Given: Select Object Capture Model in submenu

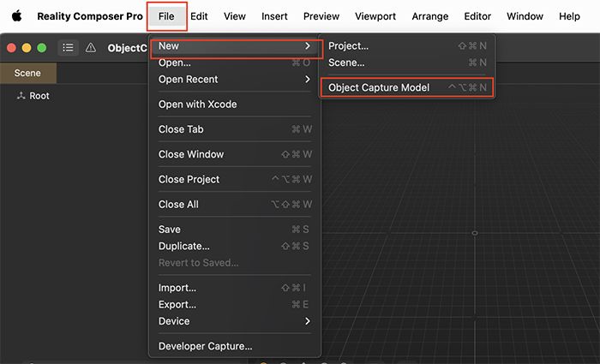Looking at the screenshot, I should [407, 87].
